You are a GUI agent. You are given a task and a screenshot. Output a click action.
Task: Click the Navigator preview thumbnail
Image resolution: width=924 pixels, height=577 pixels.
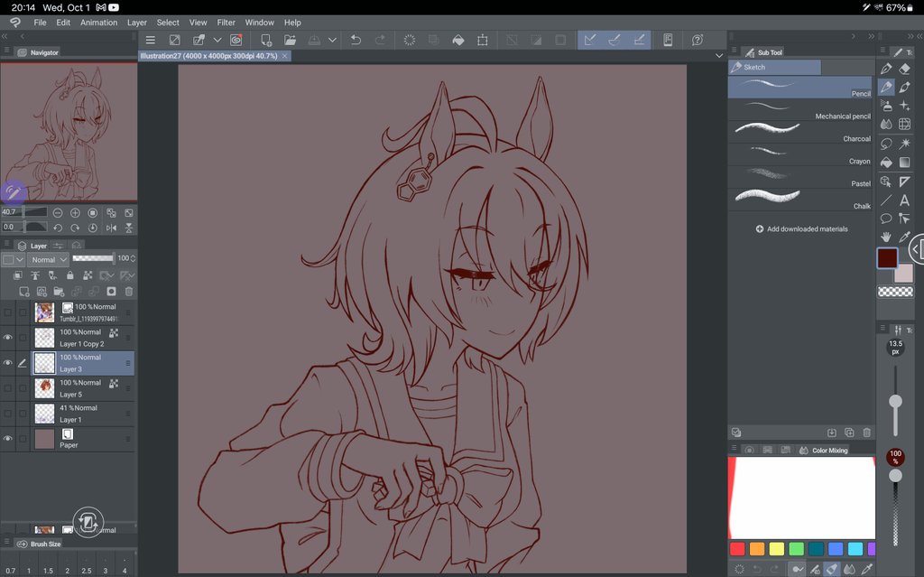[68, 131]
